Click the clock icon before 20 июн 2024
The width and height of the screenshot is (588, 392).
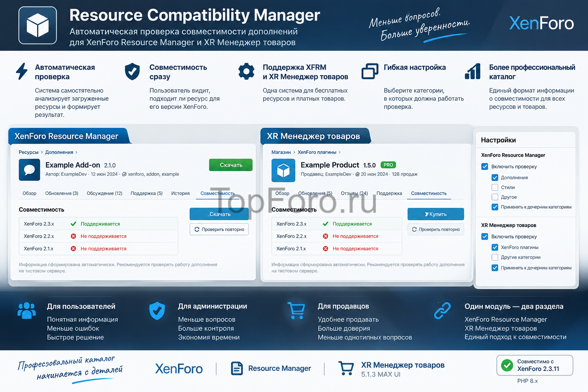point(358,174)
